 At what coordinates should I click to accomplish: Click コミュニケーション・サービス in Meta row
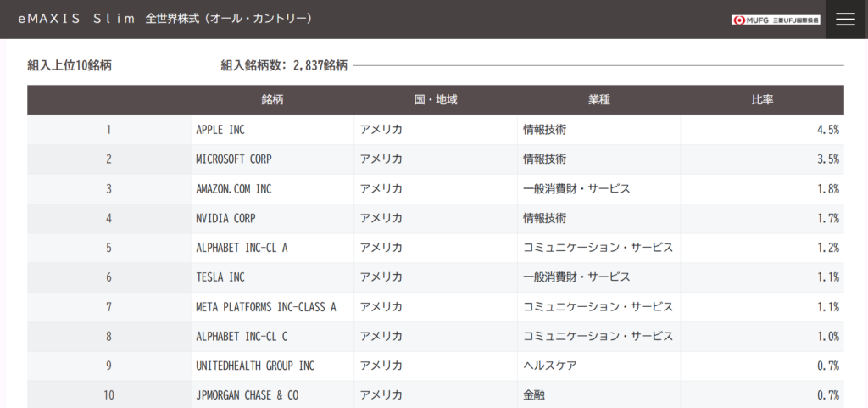point(598,307)
